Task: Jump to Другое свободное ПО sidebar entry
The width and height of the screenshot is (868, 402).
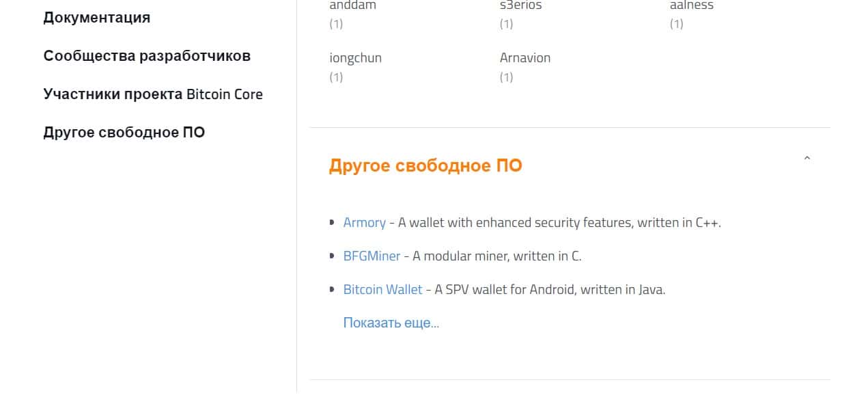Action: (x=124, y=133)
